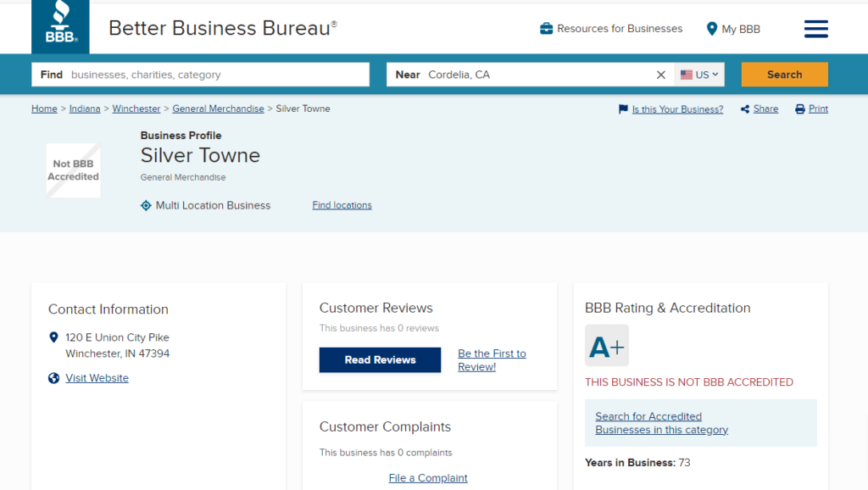Click the address 120 E Union City Pike
Screen dimensions: 868x490
(x=117, y=337)
